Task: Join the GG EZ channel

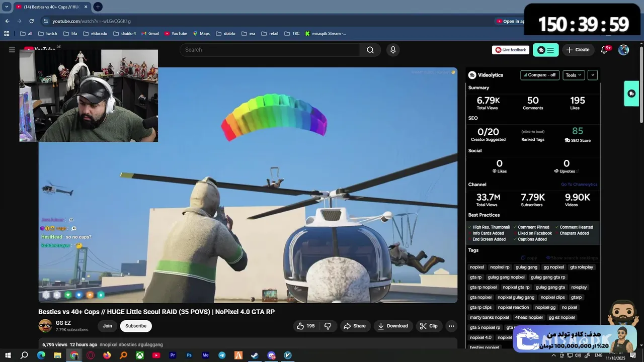Action: click(x=108, y=326)
